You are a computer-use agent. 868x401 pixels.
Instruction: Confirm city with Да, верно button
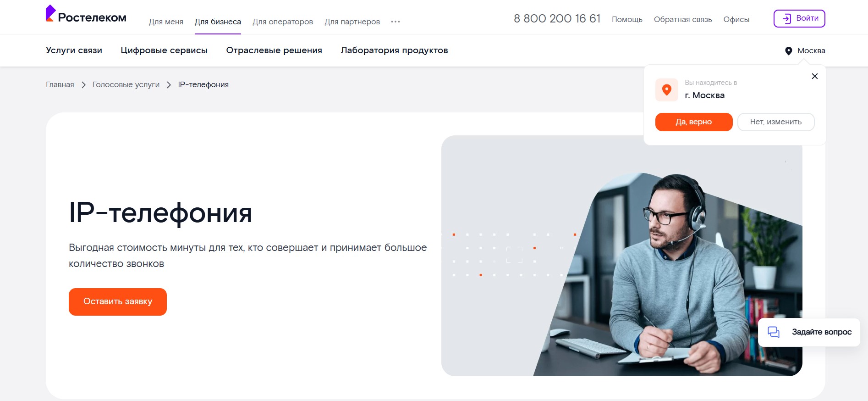(694, 122)
